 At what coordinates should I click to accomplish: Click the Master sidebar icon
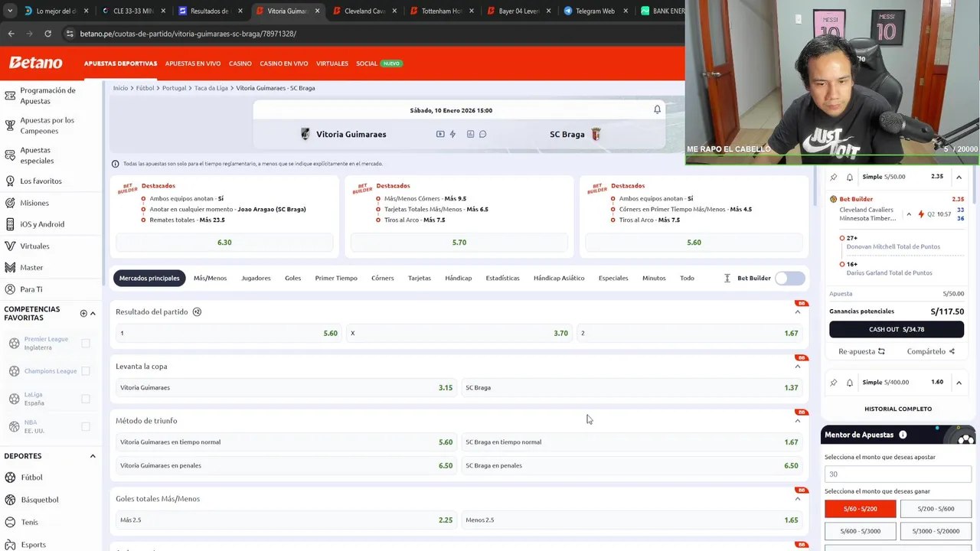[10, 268]
